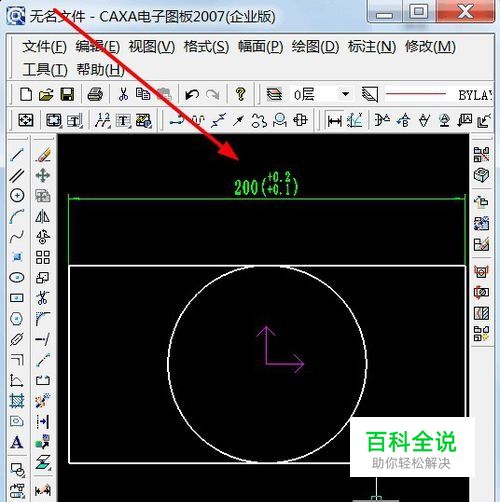This screenshot has height=502, width=500.
Task: Undo the last action
Action: pos(192,95)
